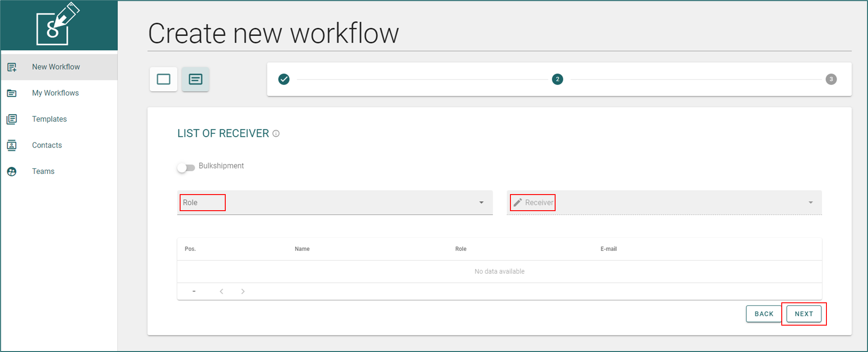This screenshot has height=352, width=868.
Task: Go to Templates menu item
Action: click(x=59, y=119)
